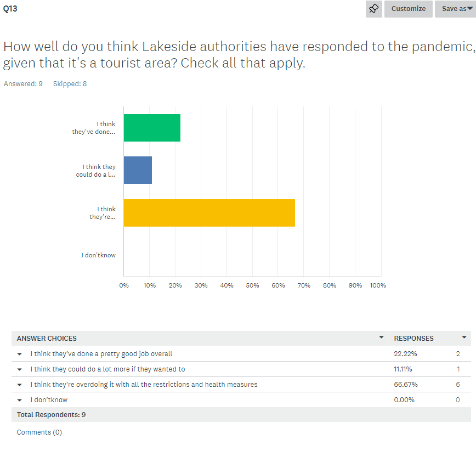Viewport: 476px width, 456px height.
Task: Click the Q13 question label
Action: tap(10, 8)
